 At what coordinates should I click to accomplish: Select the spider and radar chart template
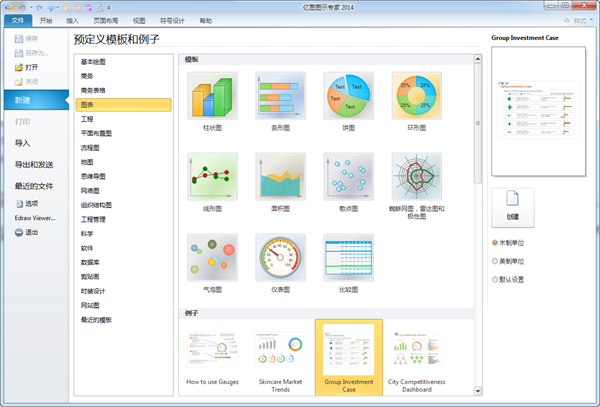[x=417, y=177]
